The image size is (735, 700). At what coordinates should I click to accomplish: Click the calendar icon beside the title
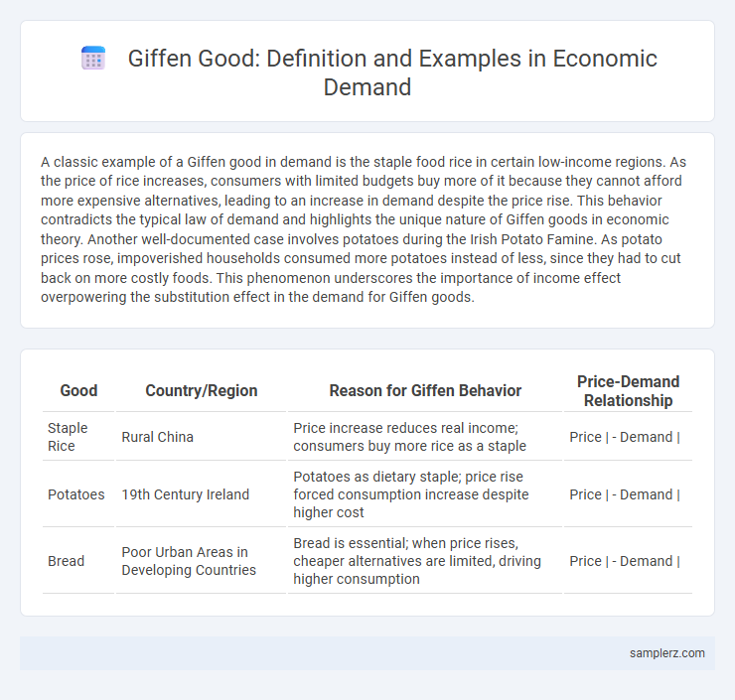click(x=93, y=59)
